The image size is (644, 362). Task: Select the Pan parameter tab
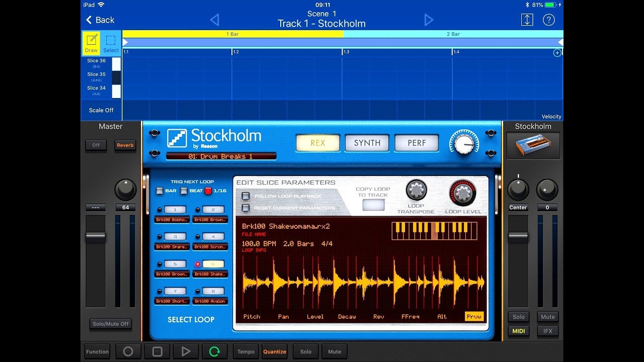tap(284, 317)
